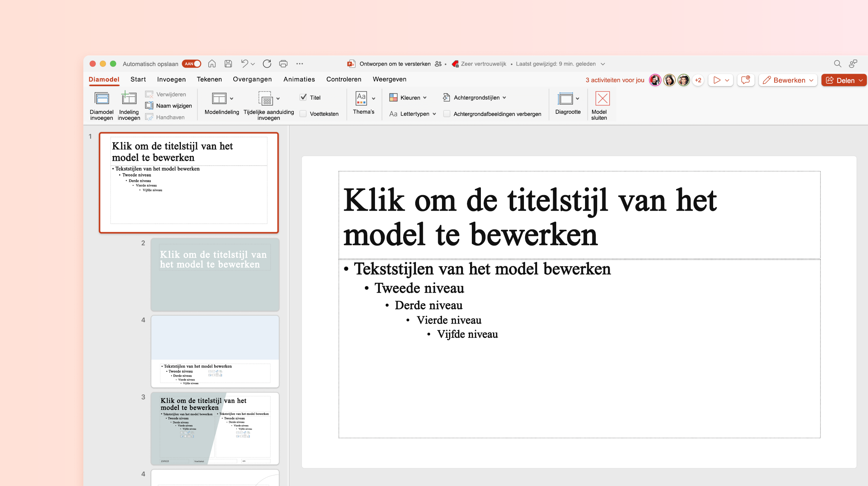Screen dimensions: 868x486
Task: Open the Overgangen tab
Action: [x=252, y=79]
